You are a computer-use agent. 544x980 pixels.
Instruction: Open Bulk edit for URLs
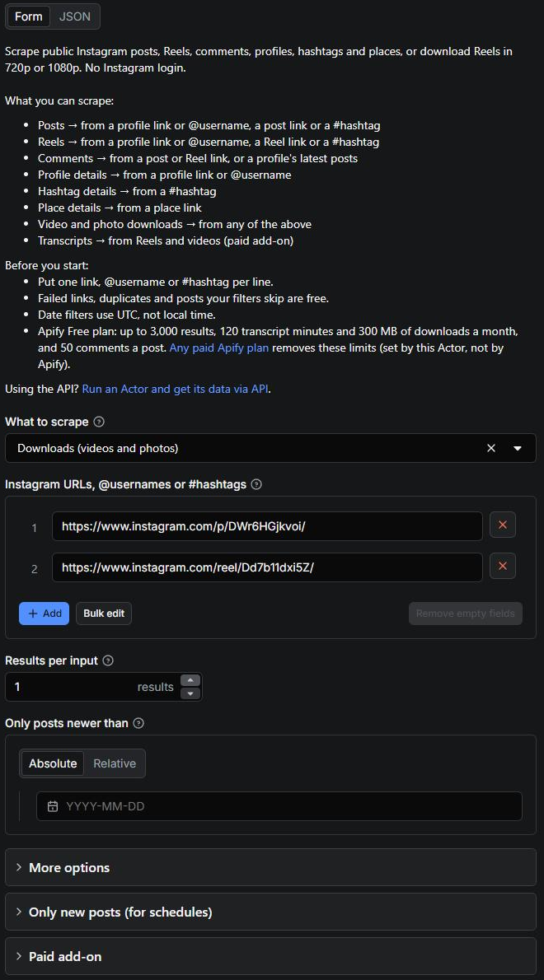(104, 614)
